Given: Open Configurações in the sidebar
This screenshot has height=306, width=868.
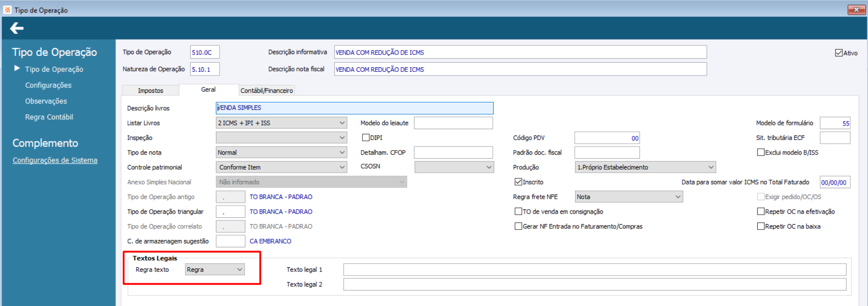Looking at the screenshot, I should click(48, 85).
